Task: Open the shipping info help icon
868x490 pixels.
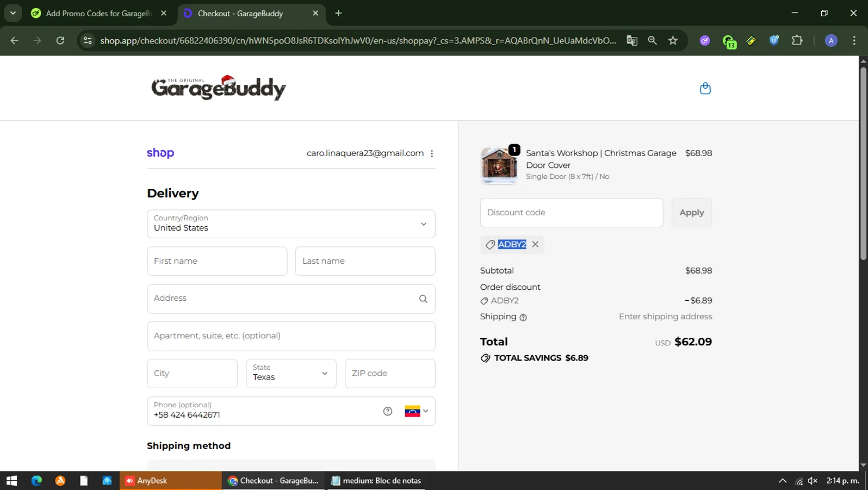Action: 523,318
